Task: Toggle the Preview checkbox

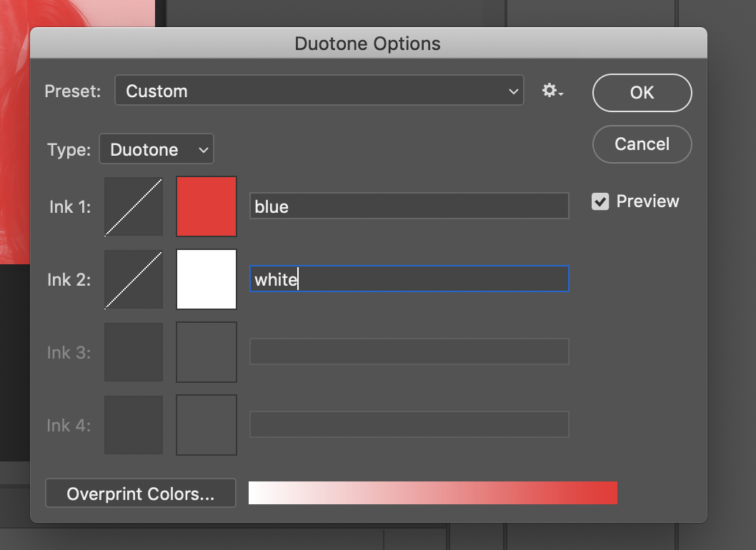Action: (x=600, y=201)
